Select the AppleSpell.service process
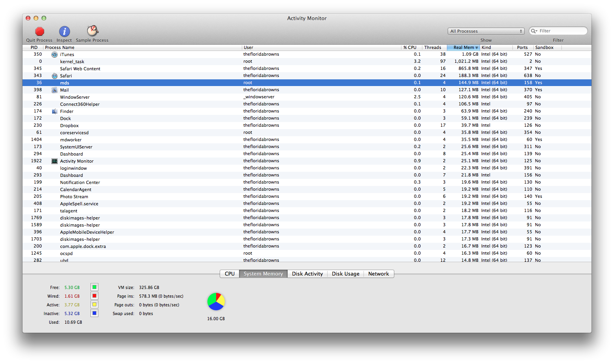Image resolution: width=614 pixels, height=364 pixels. click(x=307, y=204)
